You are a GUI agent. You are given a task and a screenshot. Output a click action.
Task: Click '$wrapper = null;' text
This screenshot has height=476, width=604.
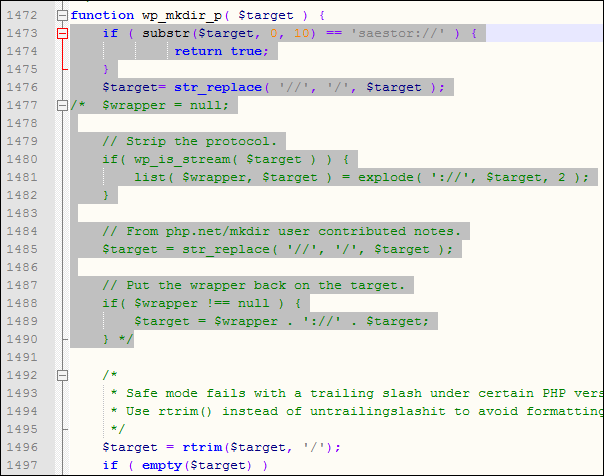tap(165, 105)
